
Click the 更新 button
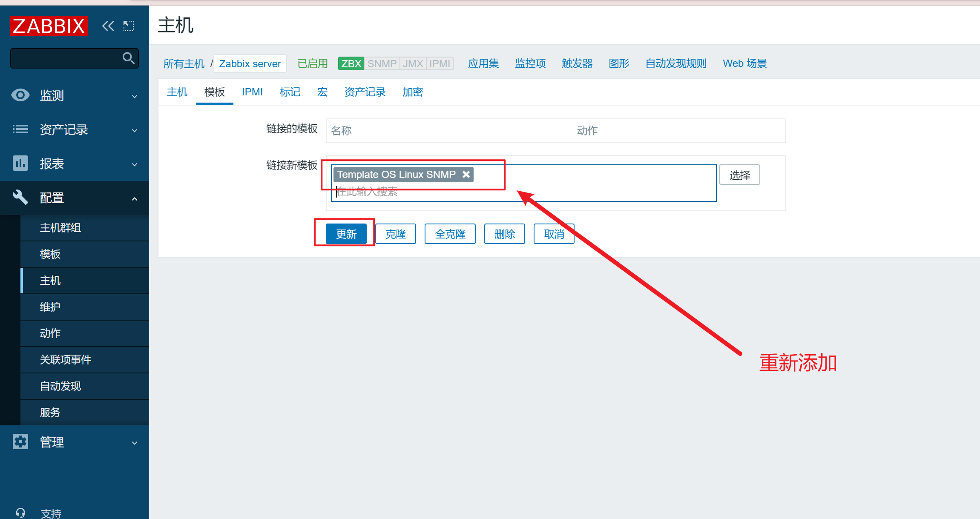(x=346, y=234)
